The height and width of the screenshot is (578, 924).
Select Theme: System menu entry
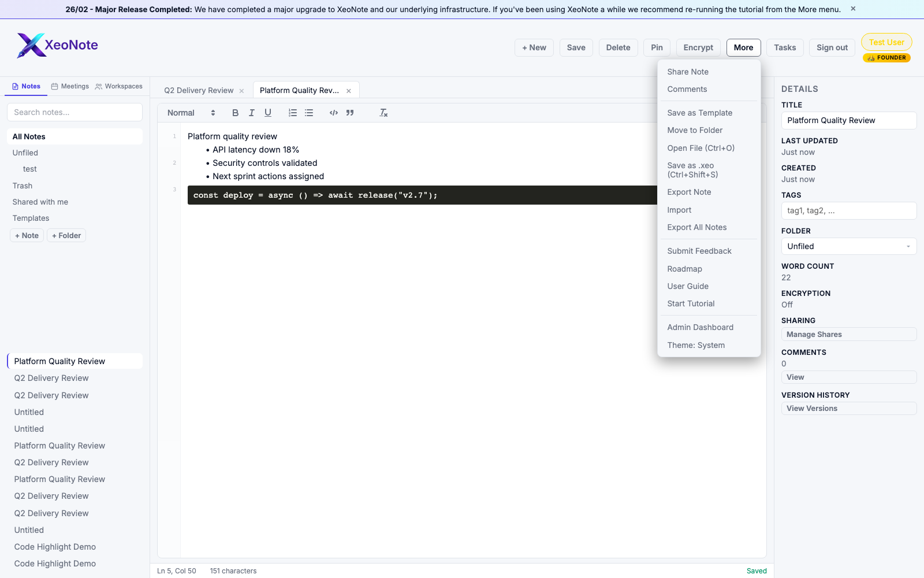(x=696, y=345)
